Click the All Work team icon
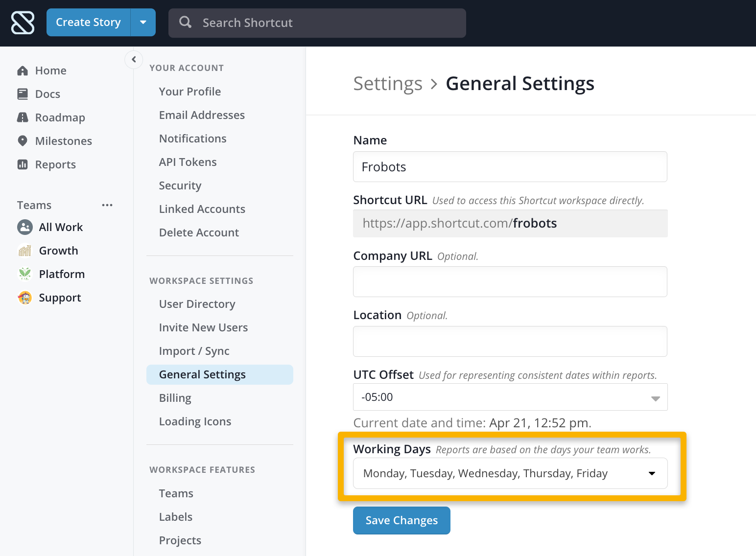The width and height of the screenshot is (756, 556). [x=25, y=227]
